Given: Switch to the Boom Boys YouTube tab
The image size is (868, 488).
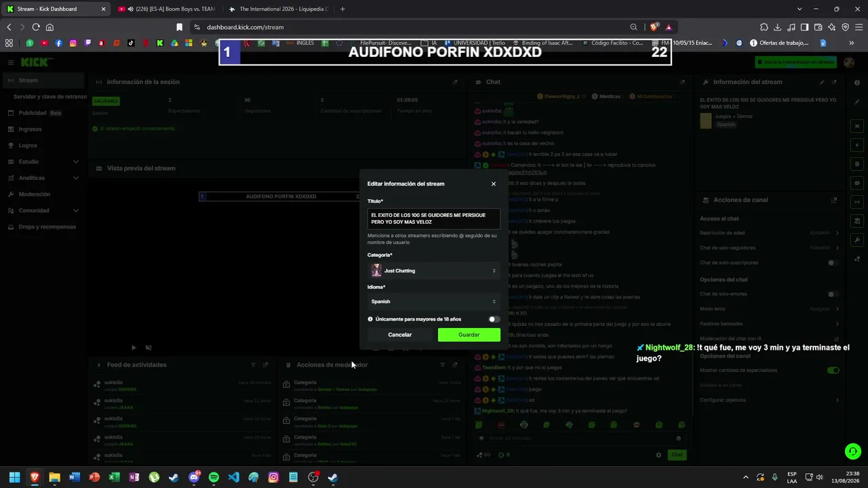Looking at the screenshot, I should coord(166,9).
